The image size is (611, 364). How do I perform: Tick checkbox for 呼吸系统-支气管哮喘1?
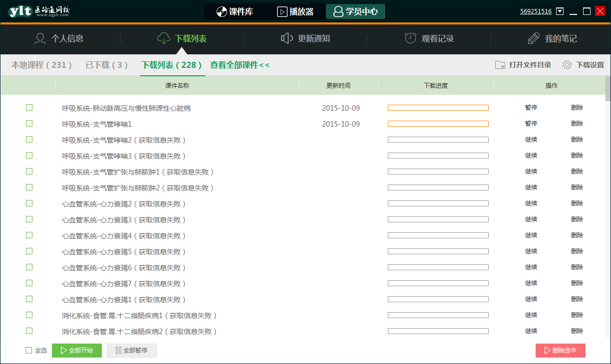(x=29, y=124)
